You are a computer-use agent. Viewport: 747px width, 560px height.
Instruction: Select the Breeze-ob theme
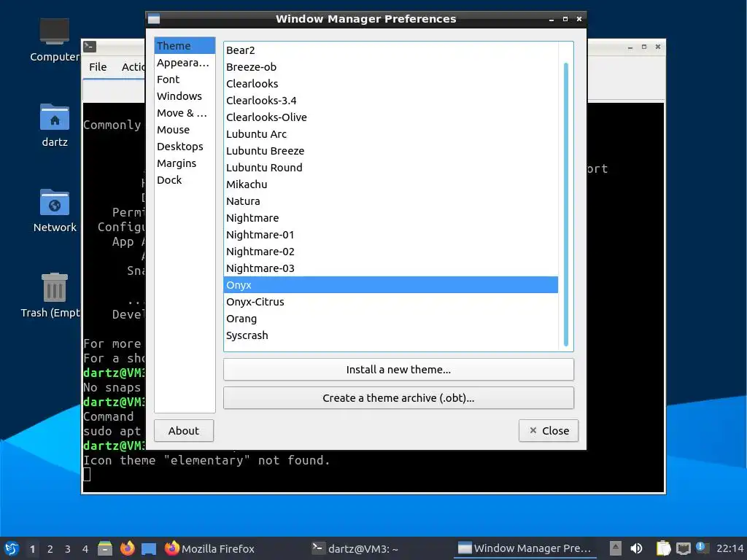point(391,66)
